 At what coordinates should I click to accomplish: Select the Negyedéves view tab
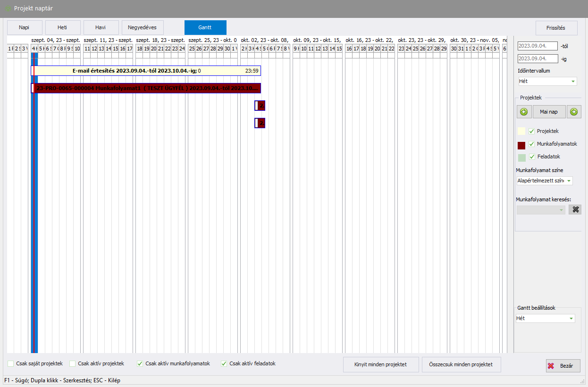coord(142,27)
